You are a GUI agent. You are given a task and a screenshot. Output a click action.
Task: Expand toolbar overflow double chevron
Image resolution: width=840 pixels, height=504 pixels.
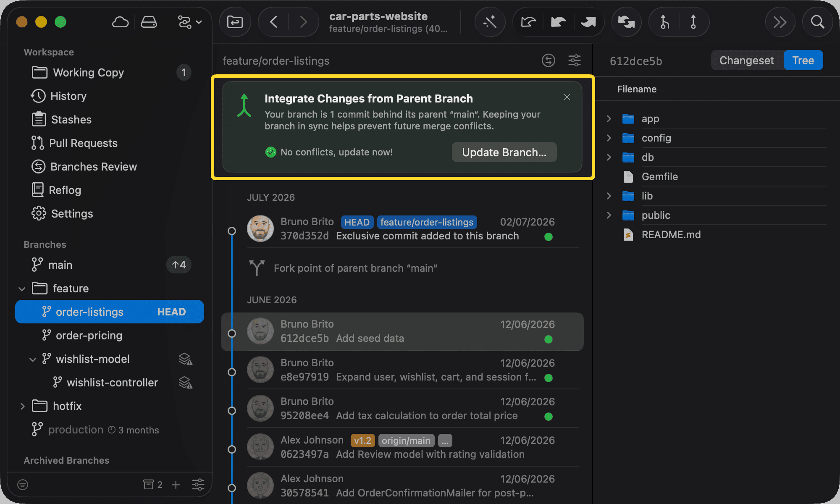[780, 22]
